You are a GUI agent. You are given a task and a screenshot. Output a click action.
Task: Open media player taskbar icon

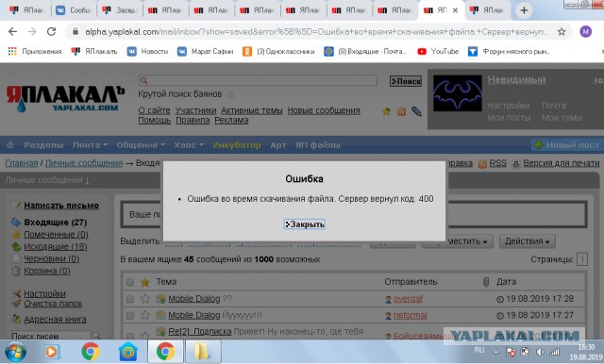(x=52, y=352)
